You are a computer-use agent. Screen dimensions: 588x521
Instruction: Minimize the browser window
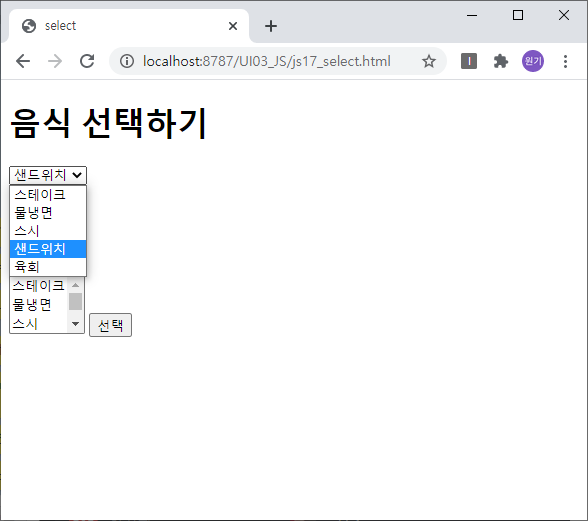[472, 15]
